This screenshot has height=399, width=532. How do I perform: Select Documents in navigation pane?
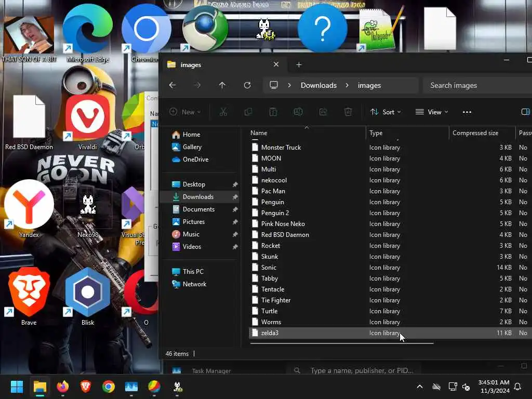point(200,209)
